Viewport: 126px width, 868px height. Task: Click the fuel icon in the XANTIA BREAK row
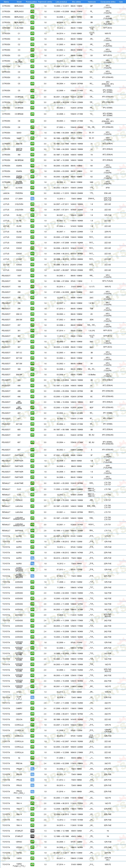click(x=32, y=149)
